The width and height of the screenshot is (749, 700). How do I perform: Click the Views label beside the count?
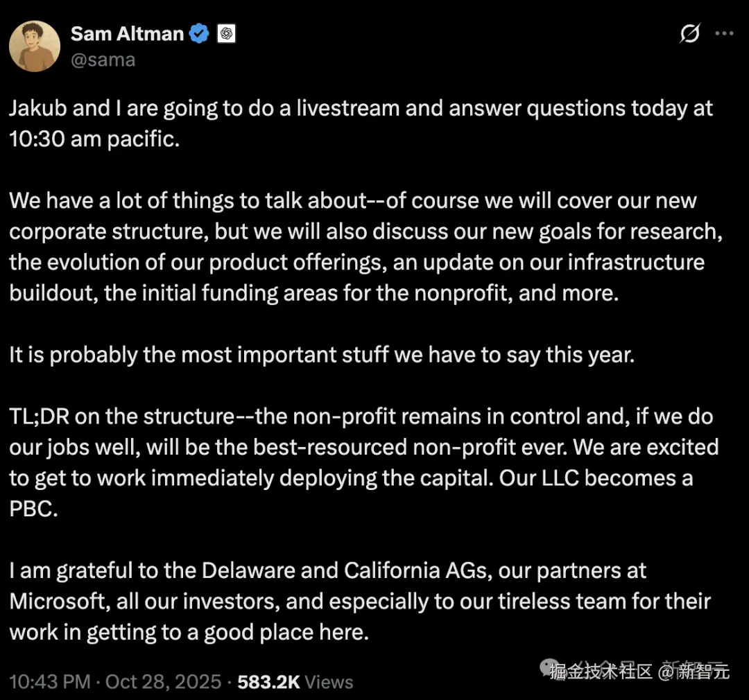(x=329, y=681)
